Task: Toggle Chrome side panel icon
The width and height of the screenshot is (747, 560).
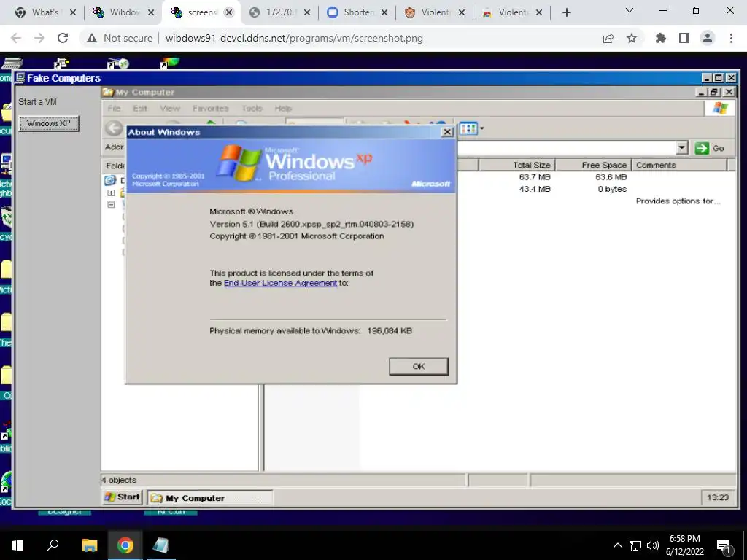Action: click(x=684, y=38)
